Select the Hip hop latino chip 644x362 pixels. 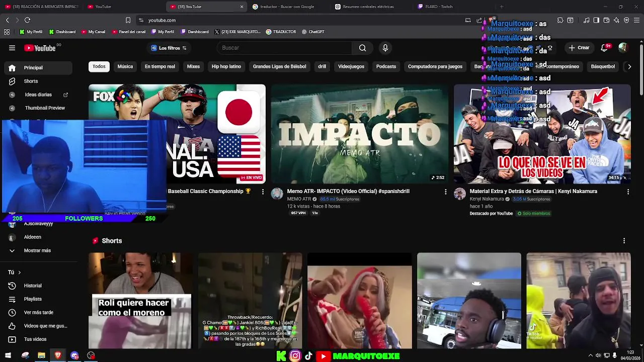pos(226,66)
